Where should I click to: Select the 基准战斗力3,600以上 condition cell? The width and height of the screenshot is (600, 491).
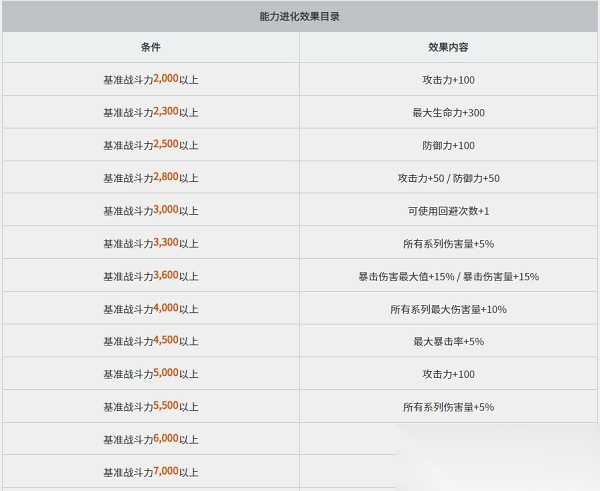coord(150,276)
